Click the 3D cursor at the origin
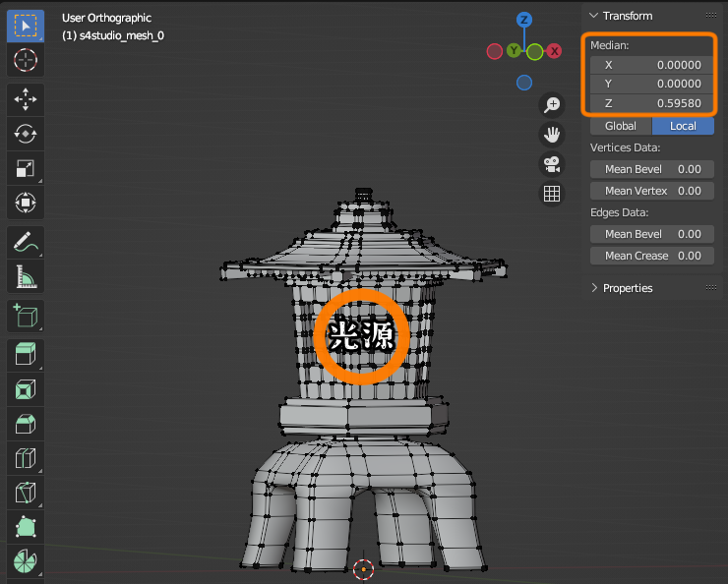This screenshot has width=728, height=584. (x=364, y=569)
